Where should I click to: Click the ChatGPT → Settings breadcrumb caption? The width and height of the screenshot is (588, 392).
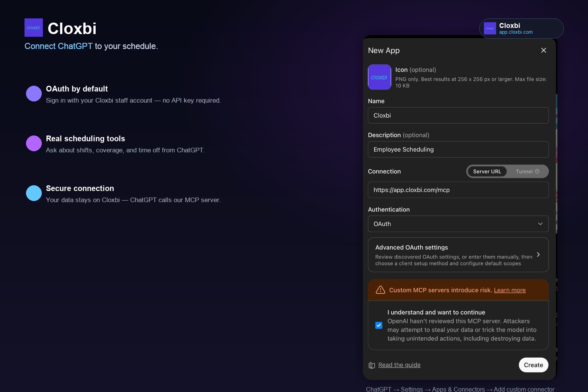460,389
